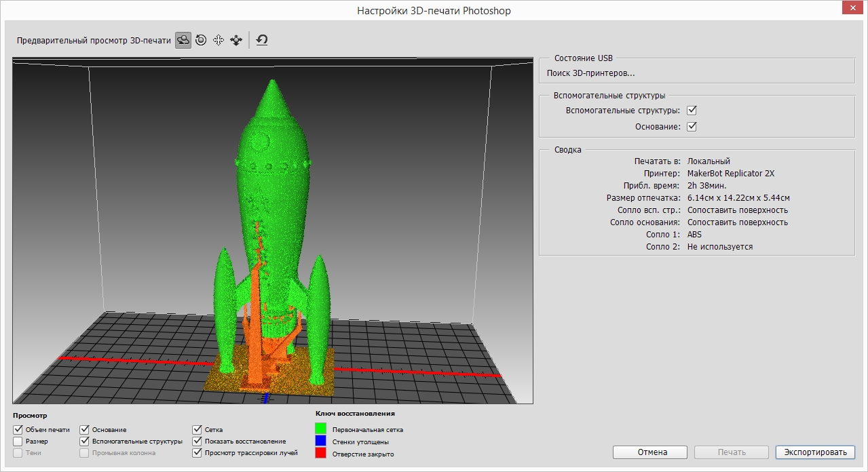Click the Поиск 3D-принтеров... status text
868x472 pixels.
coord(590,73)
